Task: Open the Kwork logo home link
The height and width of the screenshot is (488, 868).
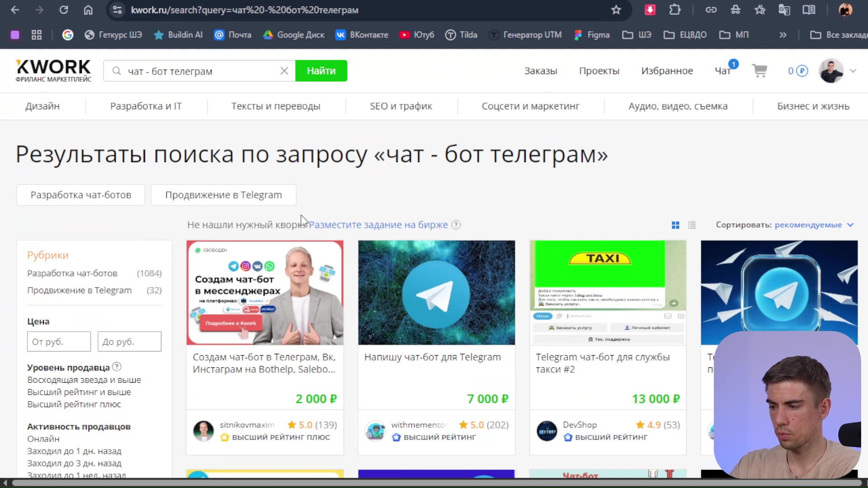Action: click(x=53, y=70)
